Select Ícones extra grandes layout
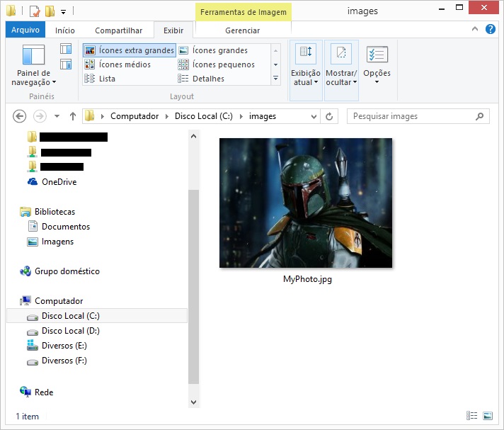504x430 pixels. 130,50
